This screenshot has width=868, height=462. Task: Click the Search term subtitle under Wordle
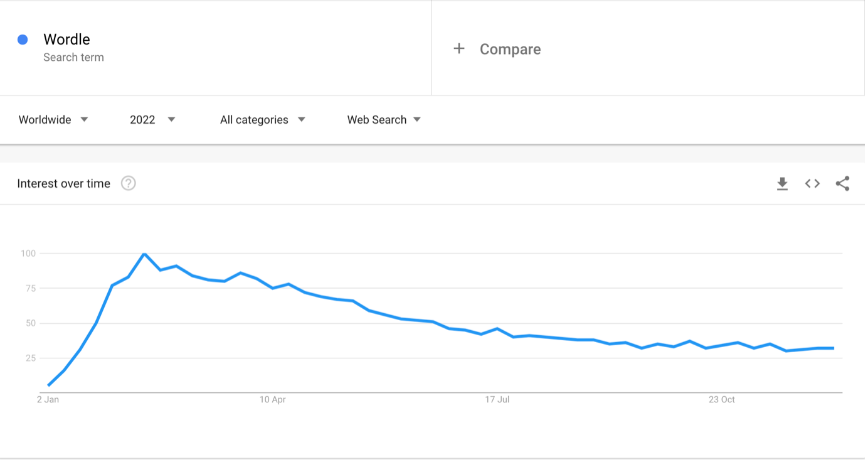pos(73,57)
